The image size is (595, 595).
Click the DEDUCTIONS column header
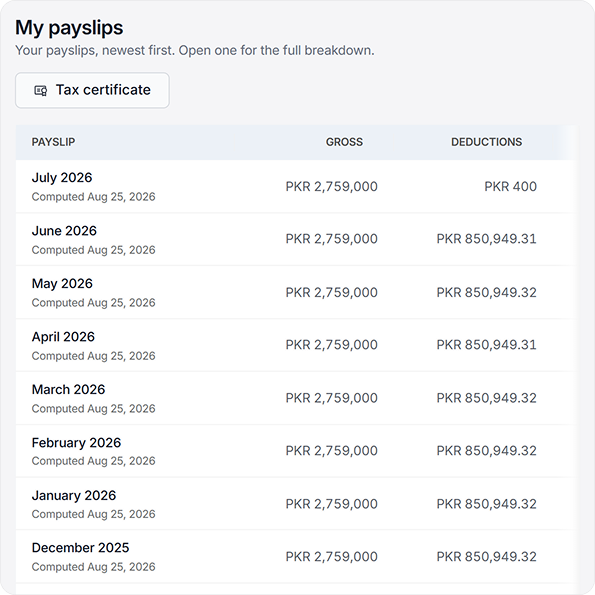point(486,142)
